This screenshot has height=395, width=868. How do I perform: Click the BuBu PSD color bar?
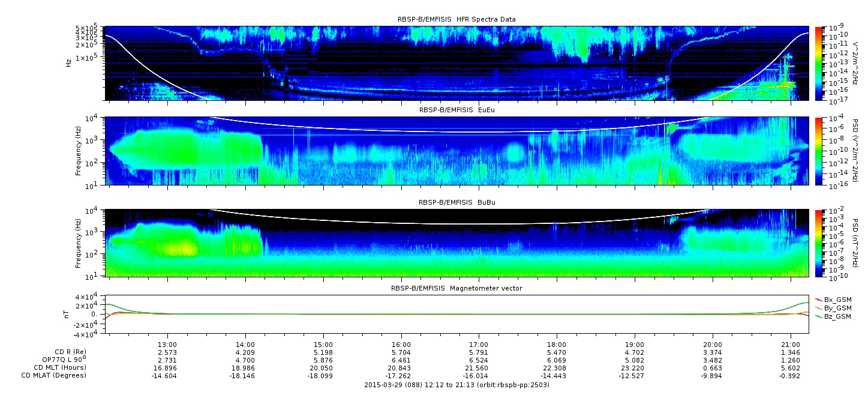click(x=819, y=243)
